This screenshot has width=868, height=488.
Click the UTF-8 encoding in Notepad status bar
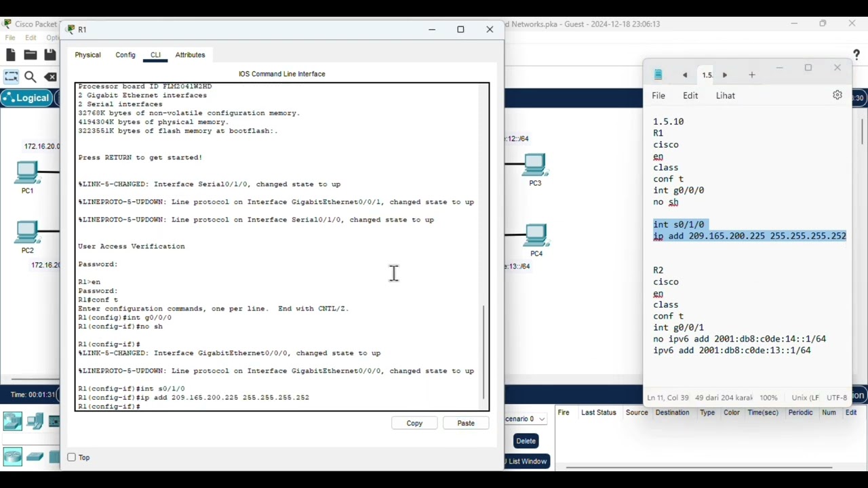point(837,398)
